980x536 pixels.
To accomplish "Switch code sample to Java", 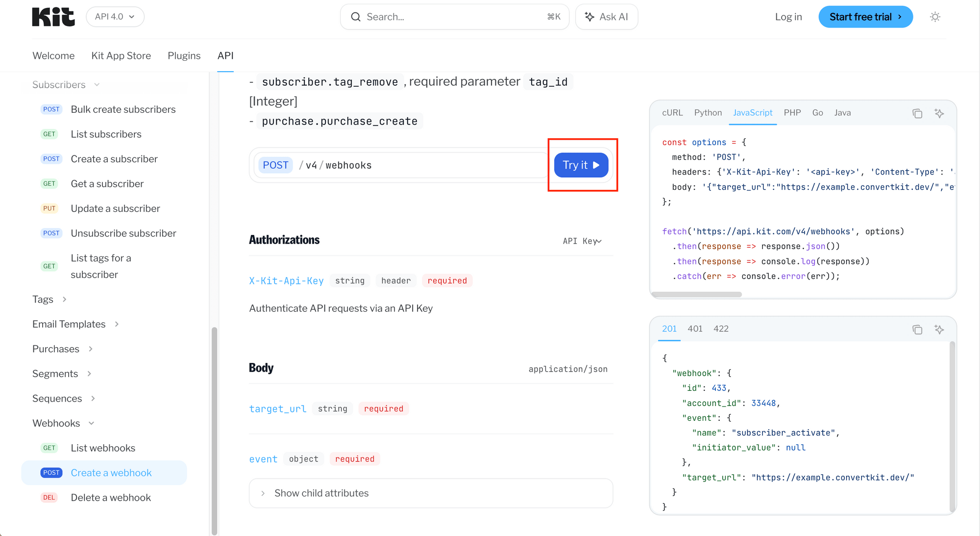I will tap(843, 113).
